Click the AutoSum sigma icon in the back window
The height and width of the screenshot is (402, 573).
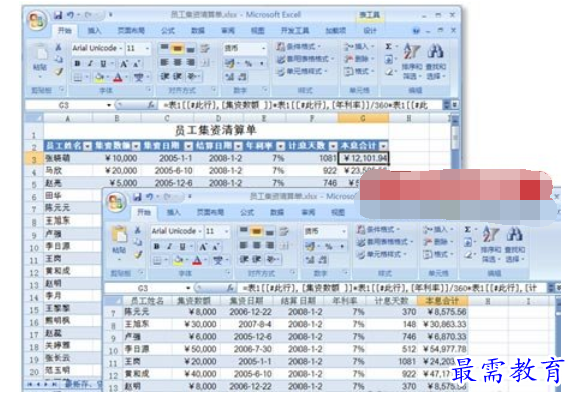[388, 46]
